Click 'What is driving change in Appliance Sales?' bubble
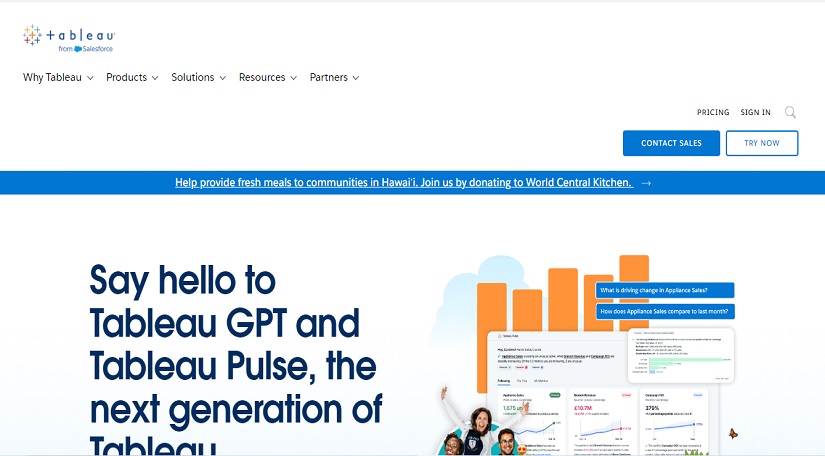 click(x=665, y=290)
